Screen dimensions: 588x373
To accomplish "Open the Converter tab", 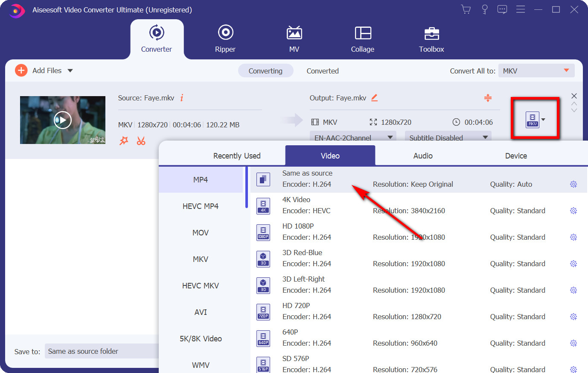I will click(157, 39).
